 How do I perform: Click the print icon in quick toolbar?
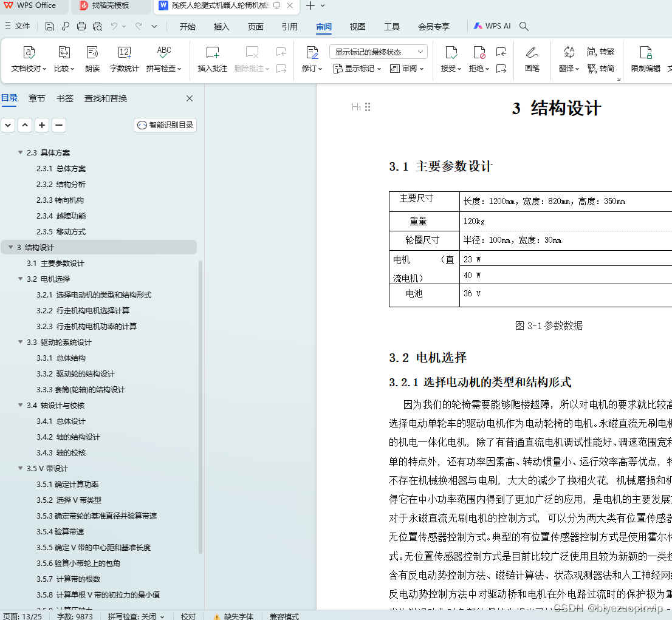pos(81,27)
